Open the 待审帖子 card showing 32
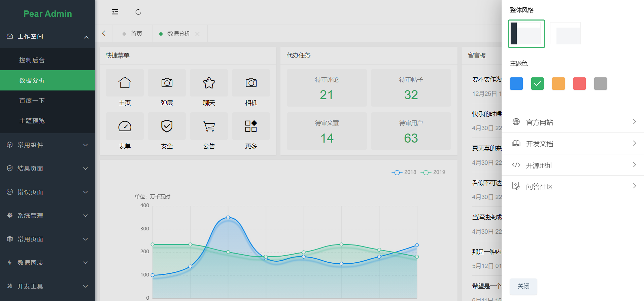 click(411, 88)
